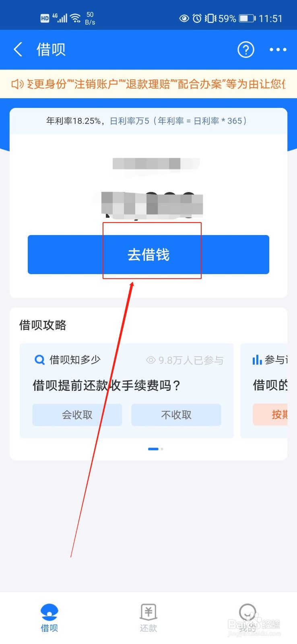This screenshot has width=297, height=644.
Task: Tap the 借呗知多少 magnifier icon
Action: point(39,359)
